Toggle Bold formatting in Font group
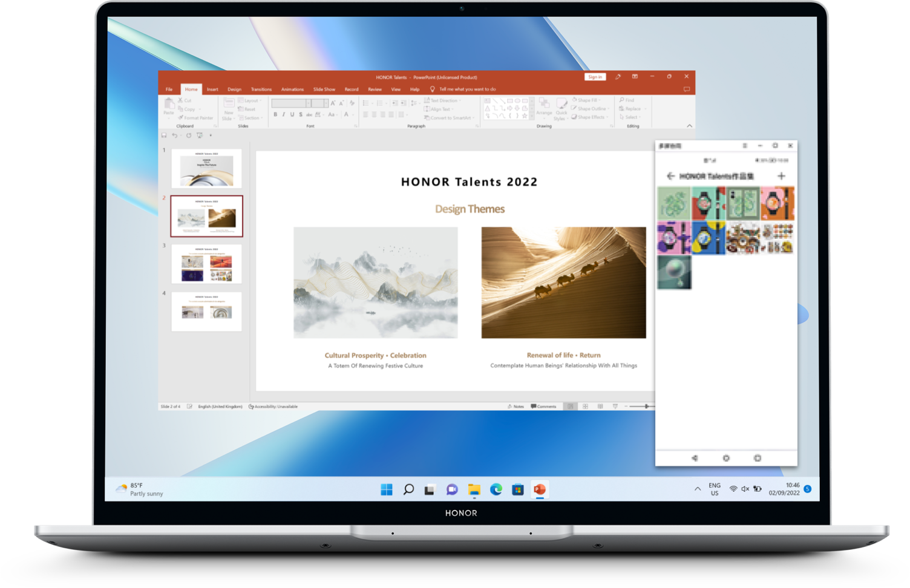Screen dimensions: 910x588 click(275, 114)
